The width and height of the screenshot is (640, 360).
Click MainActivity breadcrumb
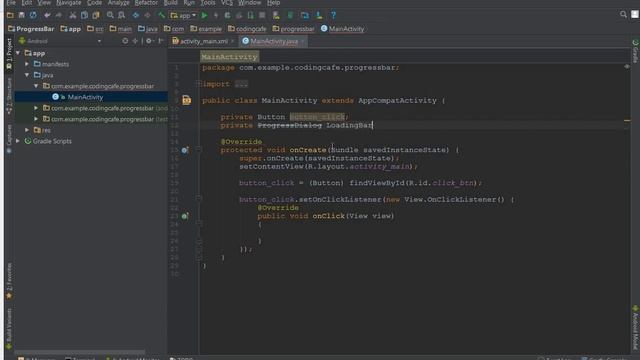pos(342,29)
